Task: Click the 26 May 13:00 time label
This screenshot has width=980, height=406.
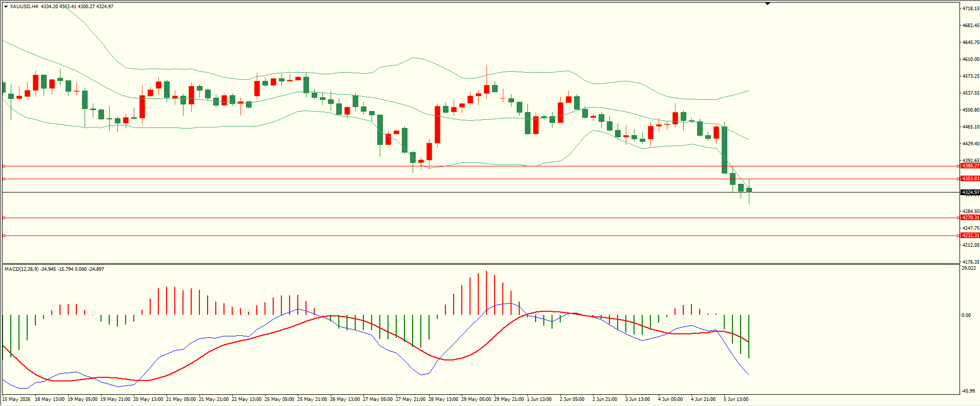Action: [345, 399]
